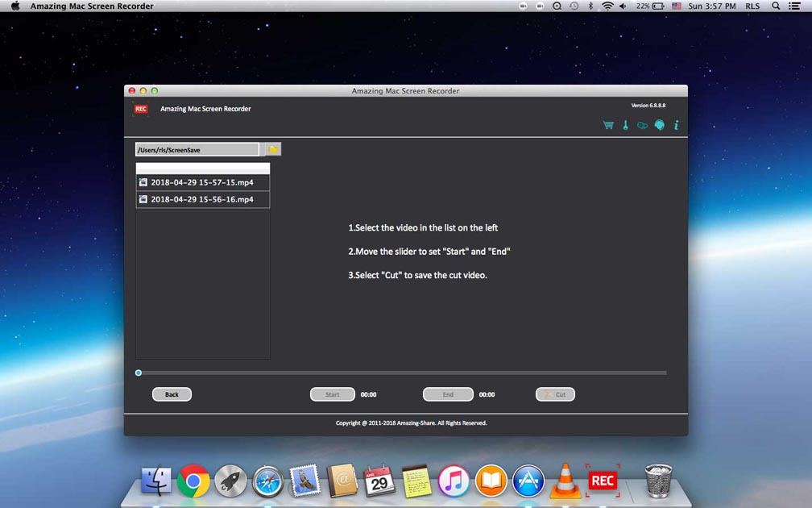Open the yellow Notes pad in Dock
The width and height of the screenshot is (812, 508).
click(416, 481)
